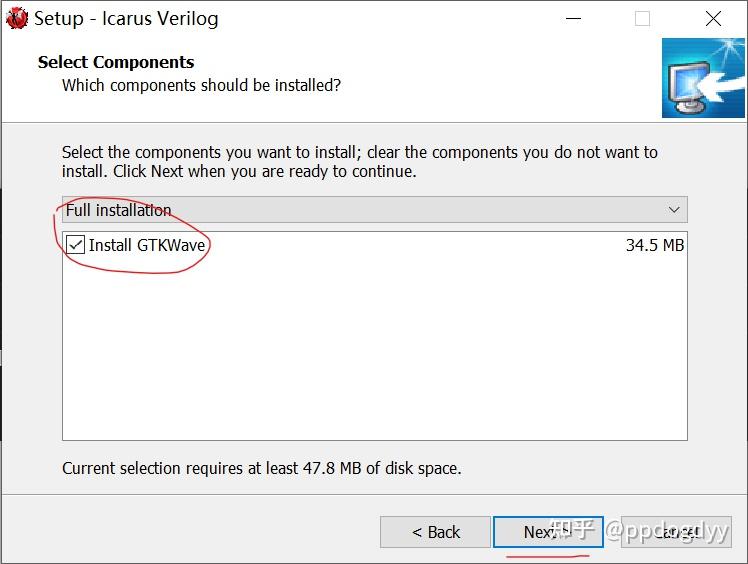Select the Install GTKWave label text

click(x=146, y=245)
